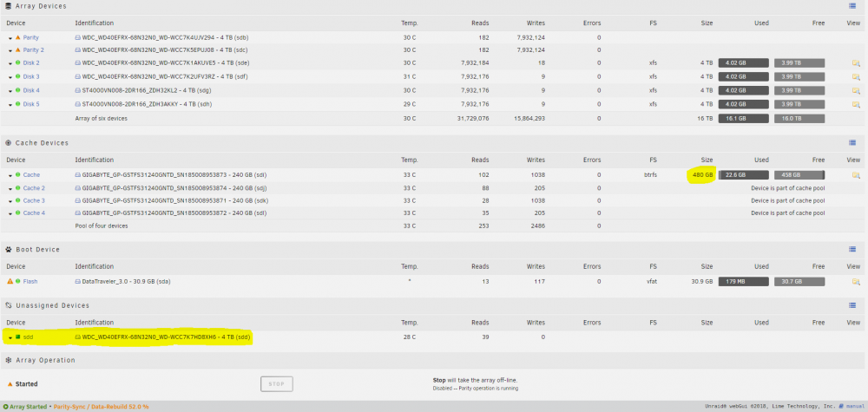The width and height of the screenshot is (868, 412).
Task: Open the dropdown arrow beside Parity
Action: pyautogui.click(x=10, y=37)
